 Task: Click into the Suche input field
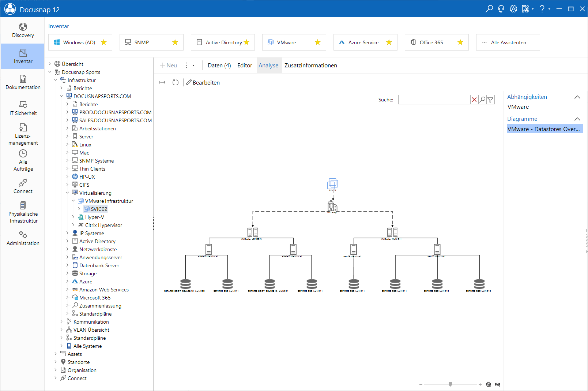coord(434,100)
